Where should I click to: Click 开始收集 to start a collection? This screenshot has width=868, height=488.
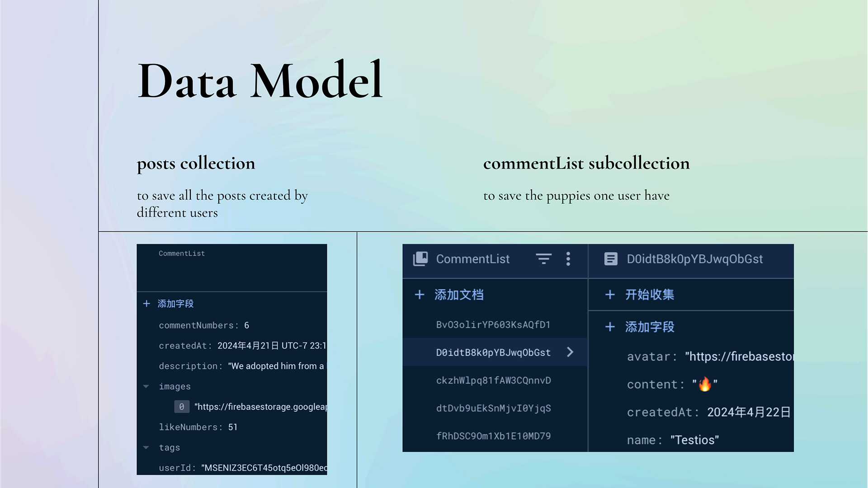click(650, 295)
